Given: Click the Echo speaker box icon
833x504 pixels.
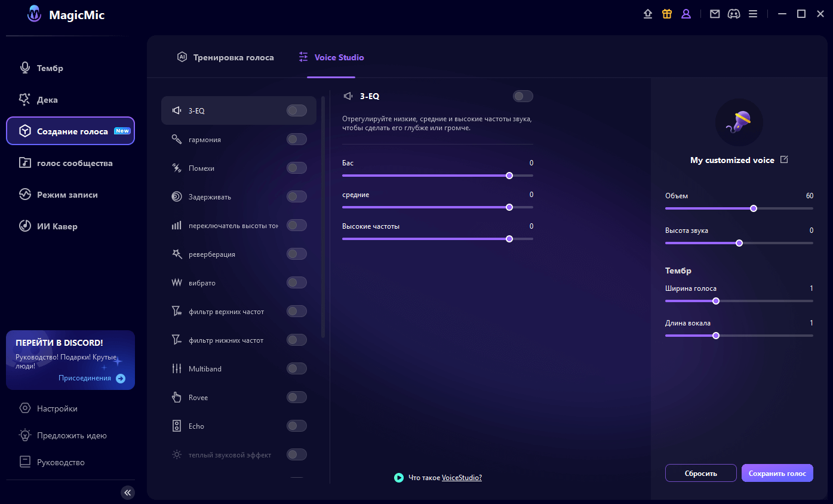Looking at the screenshot, I should click(177, 426).
